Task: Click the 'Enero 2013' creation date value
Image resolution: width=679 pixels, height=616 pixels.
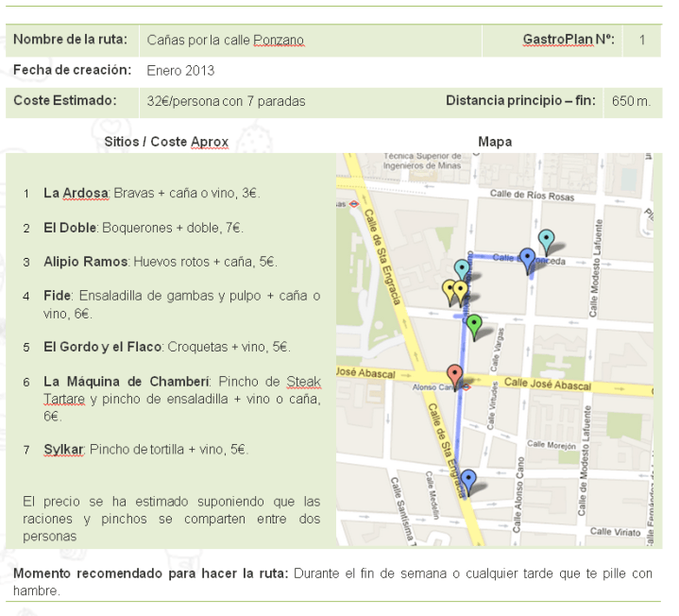Action: 180,71
